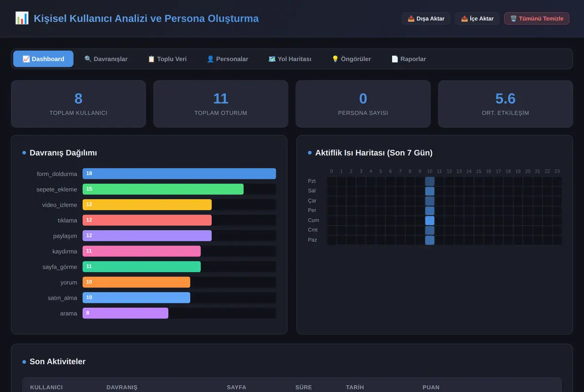This screenshot has width=584, height=392.
Task: Click the "PUAN" column header
Action: [431, 387]
